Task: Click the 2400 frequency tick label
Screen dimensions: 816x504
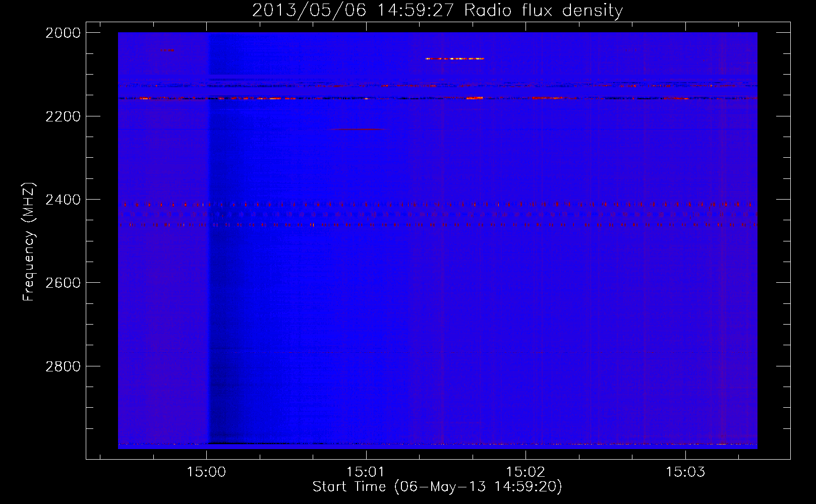Action: coord(63,200)
